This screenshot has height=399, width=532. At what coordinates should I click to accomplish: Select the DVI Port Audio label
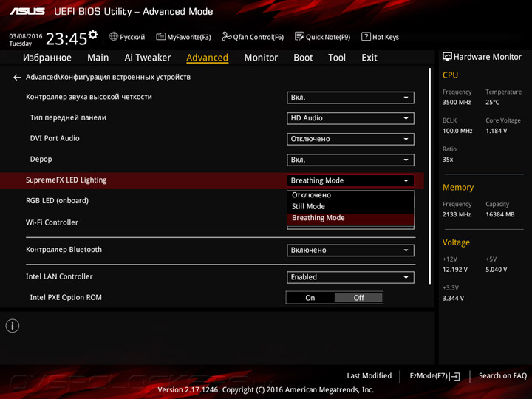click(x=55, y=138)
